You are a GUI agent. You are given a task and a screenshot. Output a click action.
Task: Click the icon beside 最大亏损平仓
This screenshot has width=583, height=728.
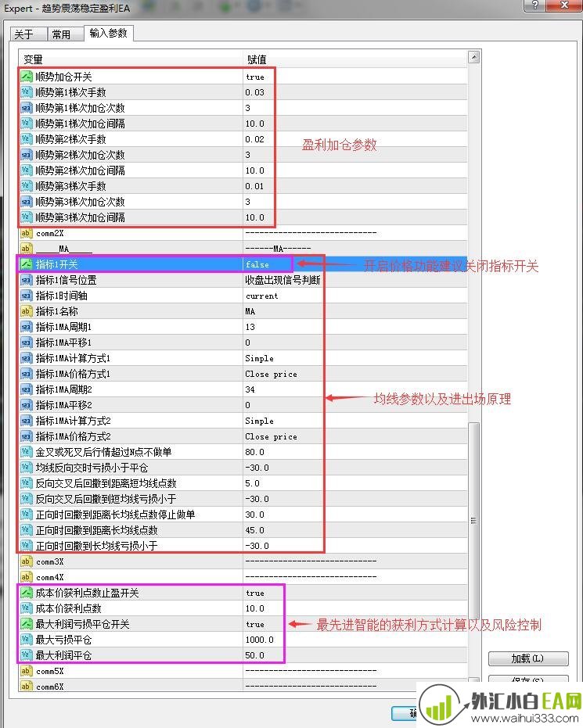tap(27, 640)
